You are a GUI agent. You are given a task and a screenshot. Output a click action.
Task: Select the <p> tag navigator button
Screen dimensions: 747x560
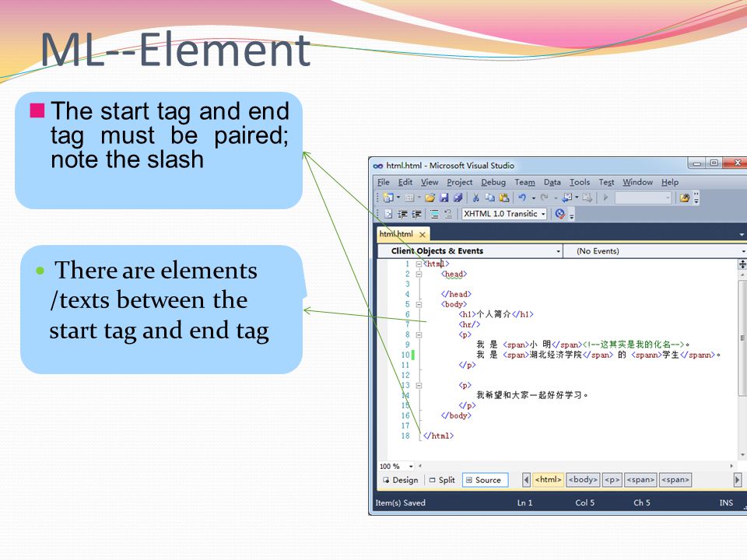(612, 480)
